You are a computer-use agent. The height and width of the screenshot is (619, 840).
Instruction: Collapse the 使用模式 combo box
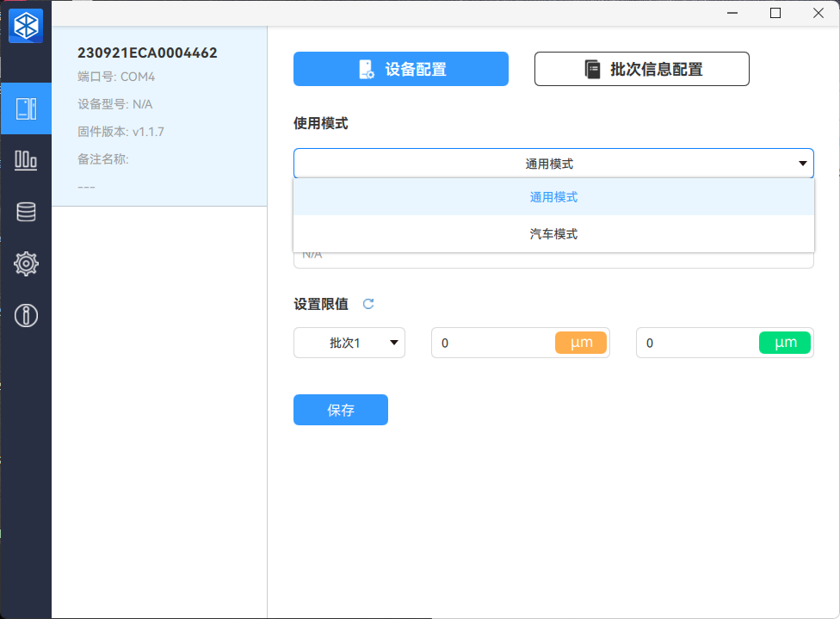(x=553, y=164)
